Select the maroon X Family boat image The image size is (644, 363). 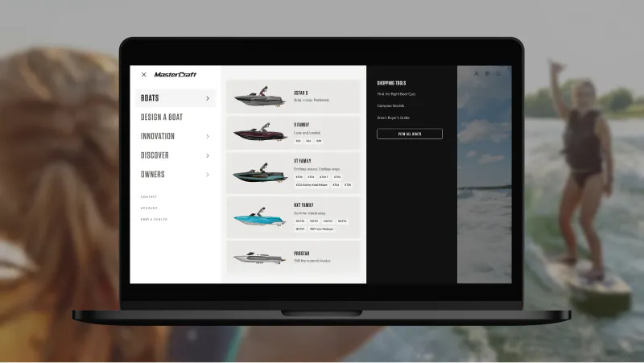(x=260, y=132)
